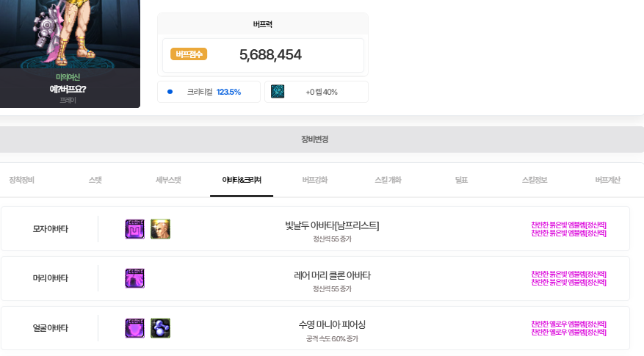Screen dimensions: 644x356
Task: Click the purple hair avatar slot icon
Action: tap(134, 278)
